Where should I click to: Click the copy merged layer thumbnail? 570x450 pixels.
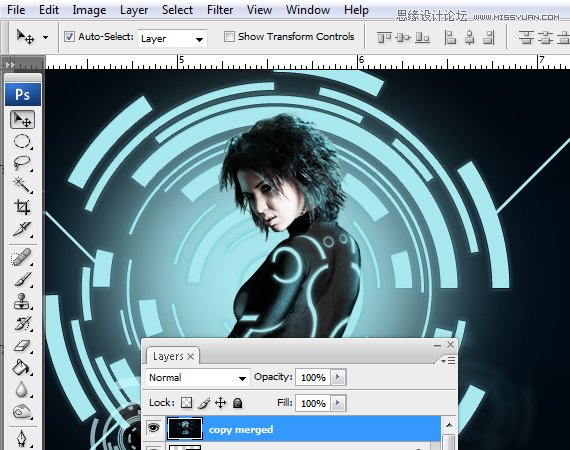click(x=185, y=429)
